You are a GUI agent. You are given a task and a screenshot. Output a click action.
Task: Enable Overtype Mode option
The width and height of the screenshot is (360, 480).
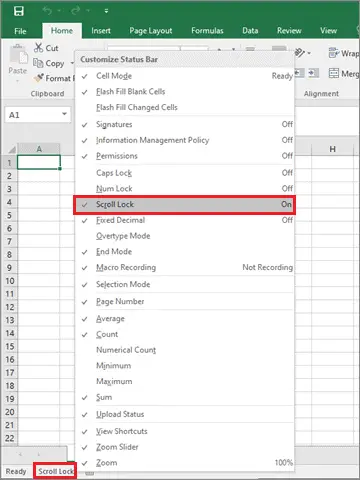(185, 236)
